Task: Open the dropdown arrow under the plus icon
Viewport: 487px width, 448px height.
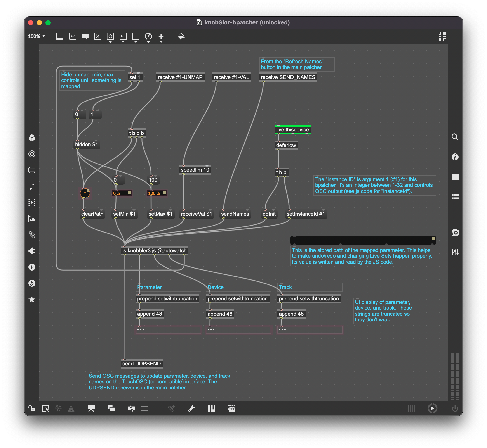Action: (161, 42)
